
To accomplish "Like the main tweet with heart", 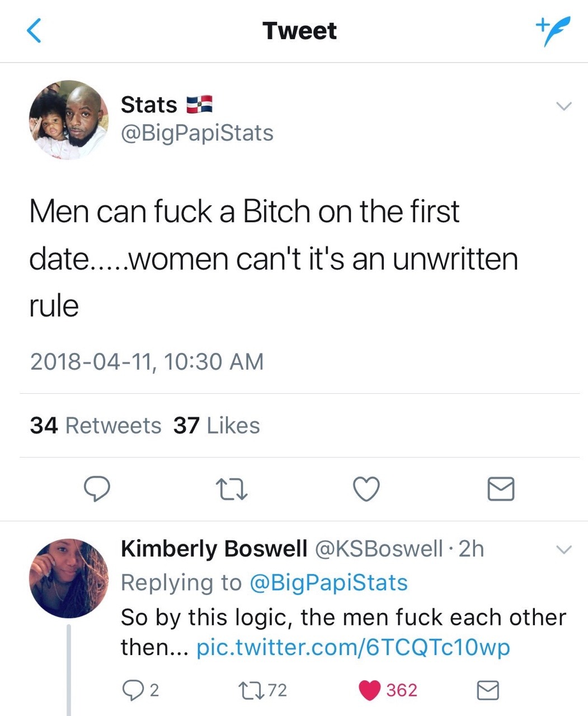I will coord(366,489).
